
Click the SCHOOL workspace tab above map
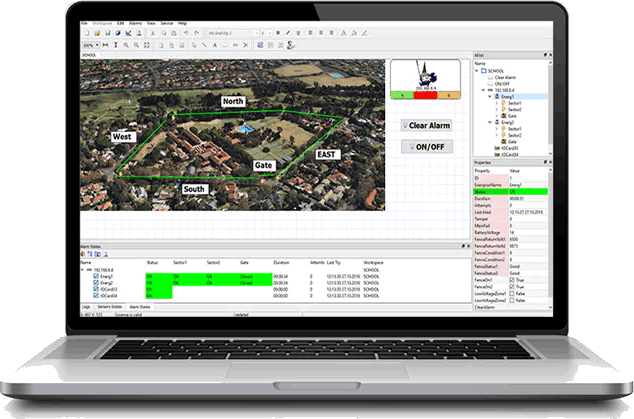[x=89, y=55]
